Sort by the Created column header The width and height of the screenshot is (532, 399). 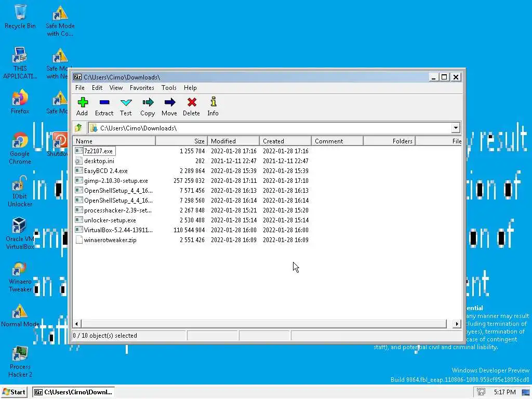point(285,141)
